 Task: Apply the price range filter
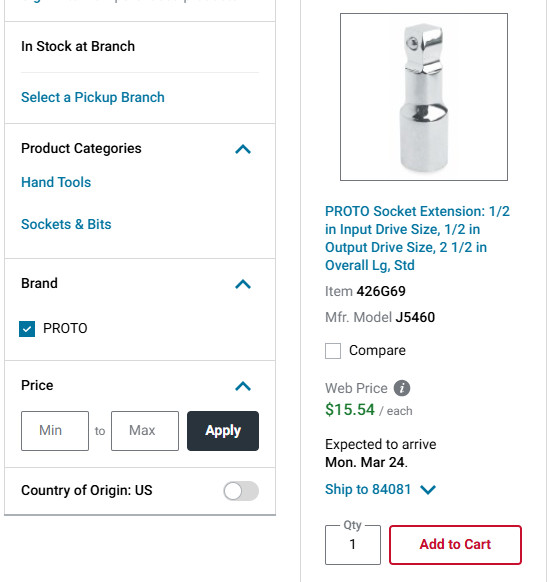coord(223,431)
